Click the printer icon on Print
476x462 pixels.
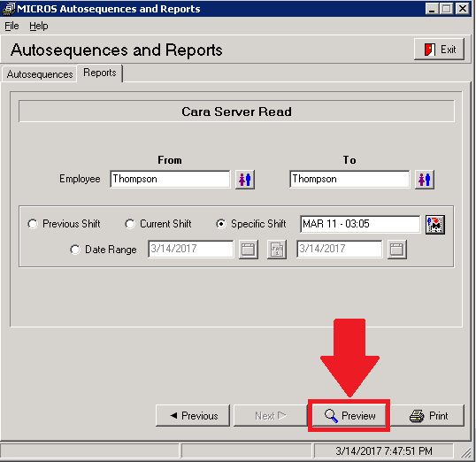click(x=417, y=416)
